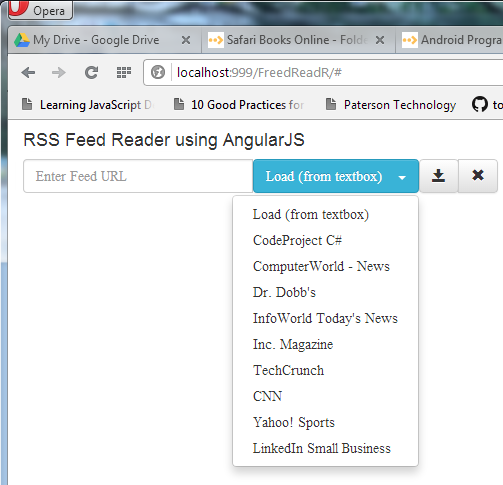Click the RSS Feed Reader using AngularJS heading

(x=164, y=140)
